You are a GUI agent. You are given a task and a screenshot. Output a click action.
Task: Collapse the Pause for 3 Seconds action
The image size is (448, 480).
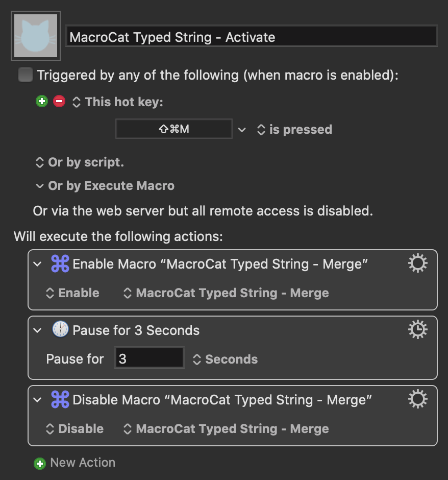37,330
